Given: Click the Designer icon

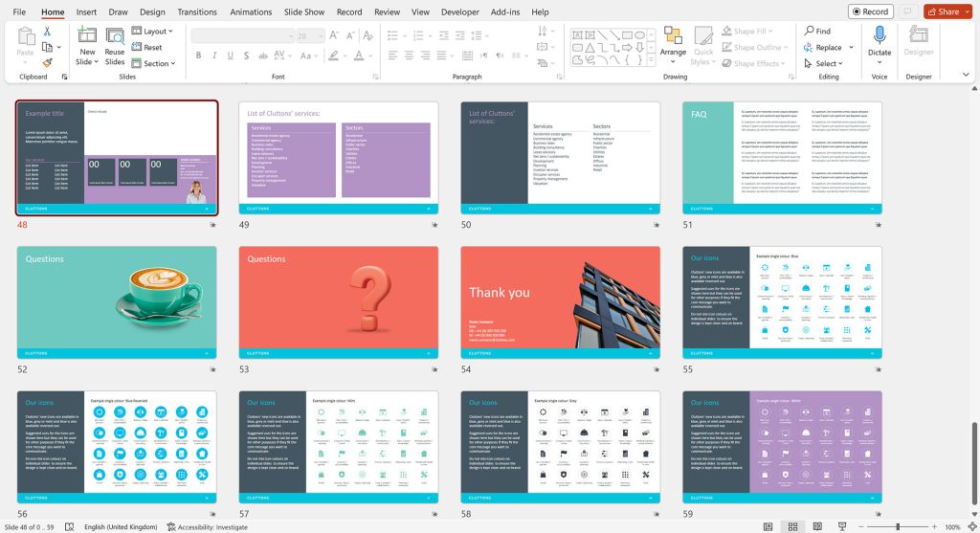Looking at the screenshot, I should pos(918,35).
